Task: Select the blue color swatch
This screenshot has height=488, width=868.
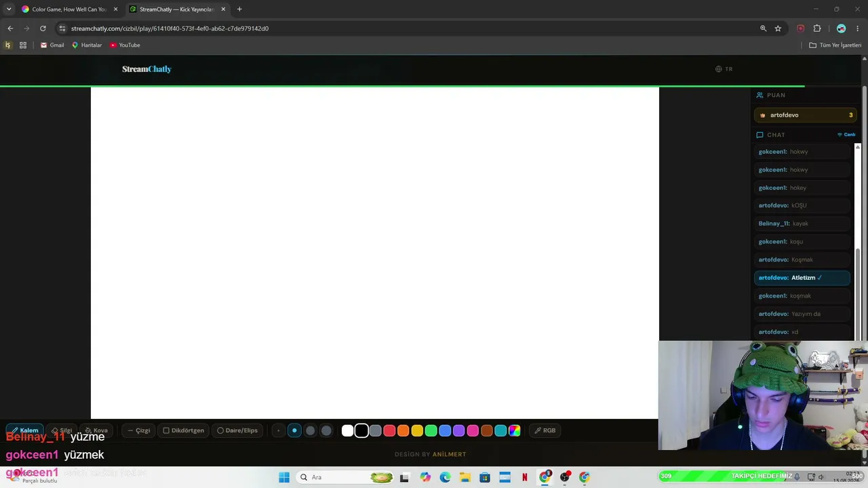Action: [x=445, y=430]
